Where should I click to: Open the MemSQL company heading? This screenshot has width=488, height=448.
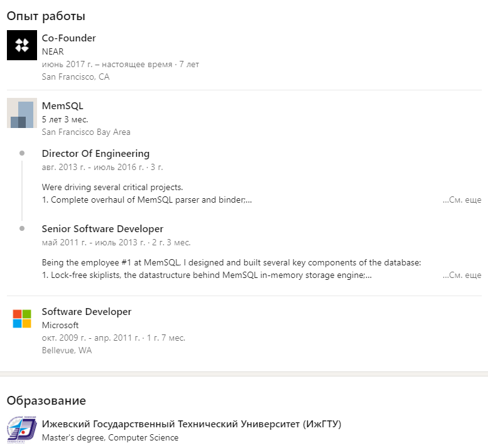point(62,106)
